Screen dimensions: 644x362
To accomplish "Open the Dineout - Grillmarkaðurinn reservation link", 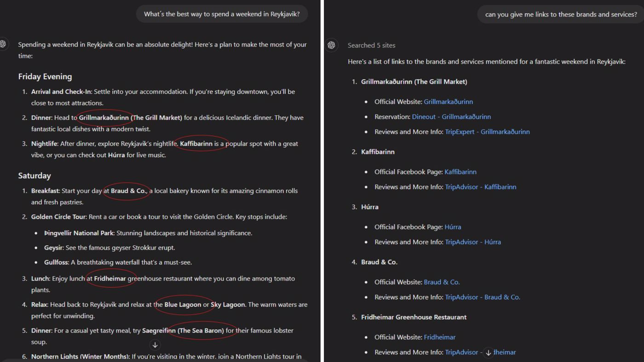I will coord(451,117).
